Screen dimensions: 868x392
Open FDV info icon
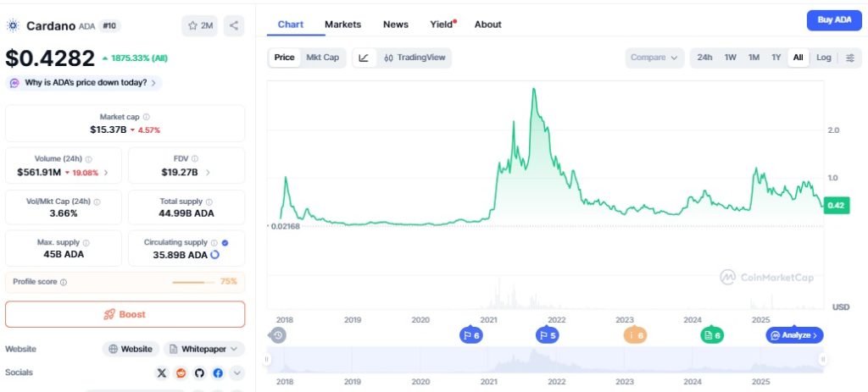coord(195,159)
